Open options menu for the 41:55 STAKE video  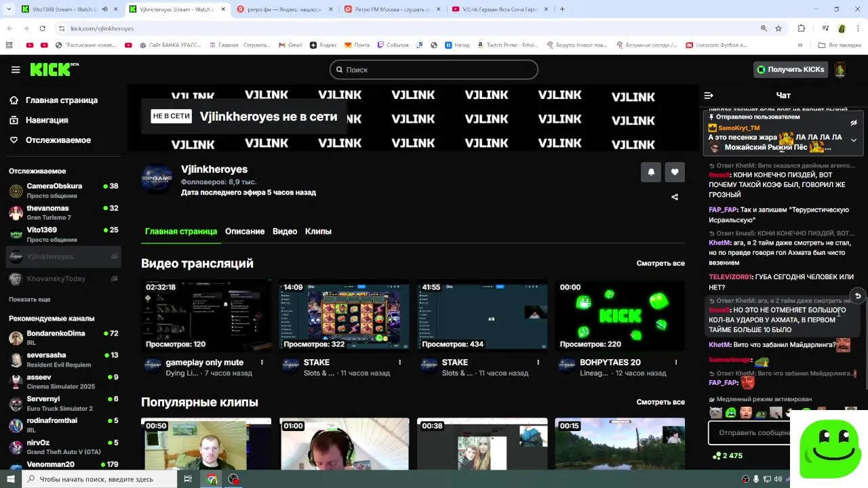[538, 363]
